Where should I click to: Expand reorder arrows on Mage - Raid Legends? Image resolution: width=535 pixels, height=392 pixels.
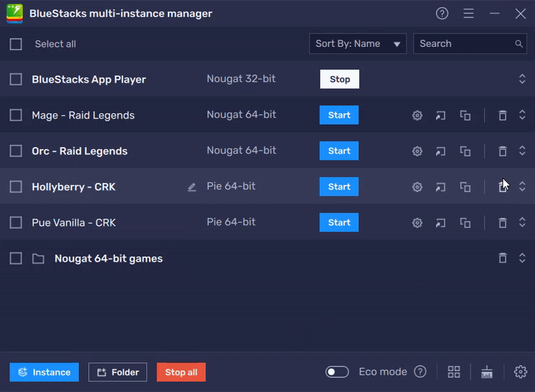point(522,115)
